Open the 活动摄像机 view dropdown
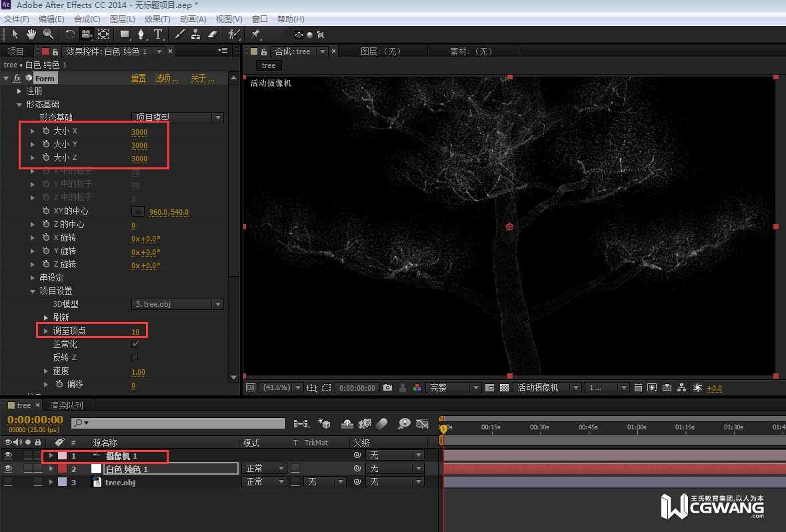The width and height of the screenshot is (786, 532). pos(545,388)
